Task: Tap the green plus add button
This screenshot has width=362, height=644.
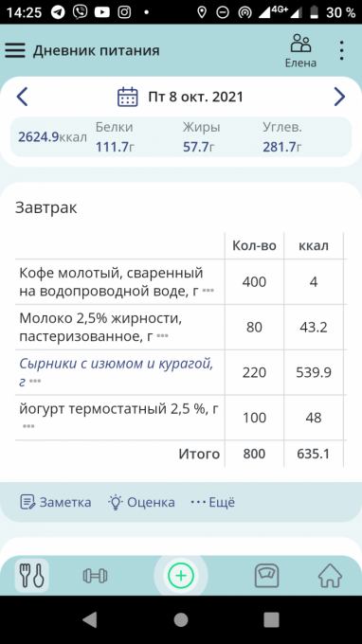Action: pos(181,576)
